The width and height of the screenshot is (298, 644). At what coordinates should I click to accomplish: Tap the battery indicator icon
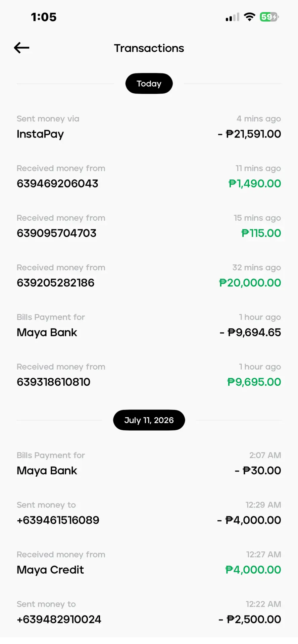click(269, 17)
